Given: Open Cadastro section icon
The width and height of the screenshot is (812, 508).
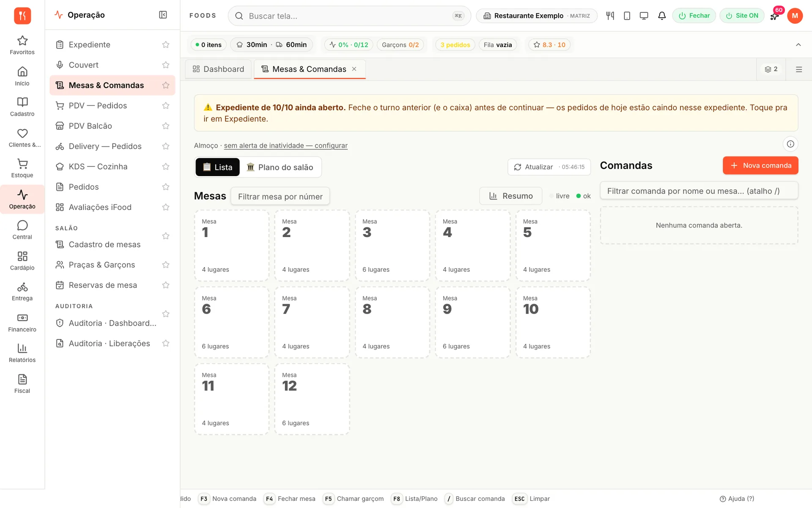Looking at the screenshot, I should click(x=22, y=107).
